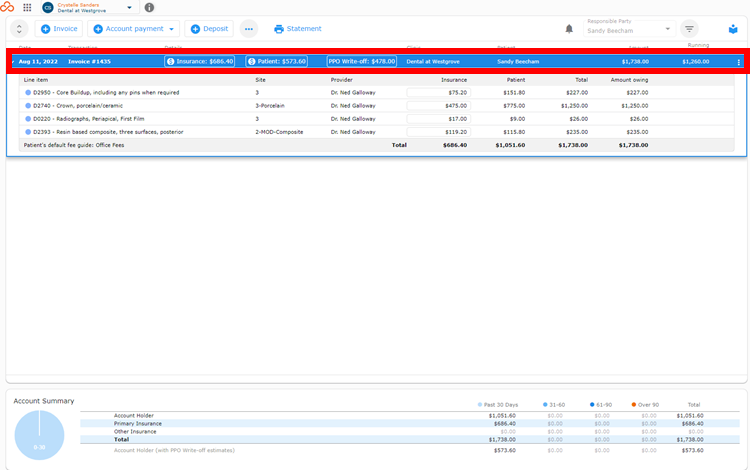
Task: Click the Insurance: $686.40 chip
Action: (200, 61)
